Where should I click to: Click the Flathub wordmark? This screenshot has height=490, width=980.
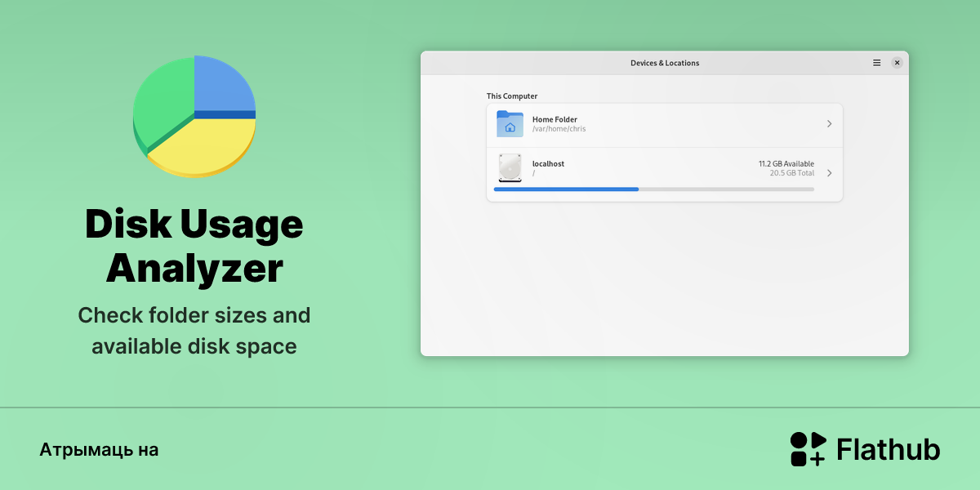(x=889, y=449)
